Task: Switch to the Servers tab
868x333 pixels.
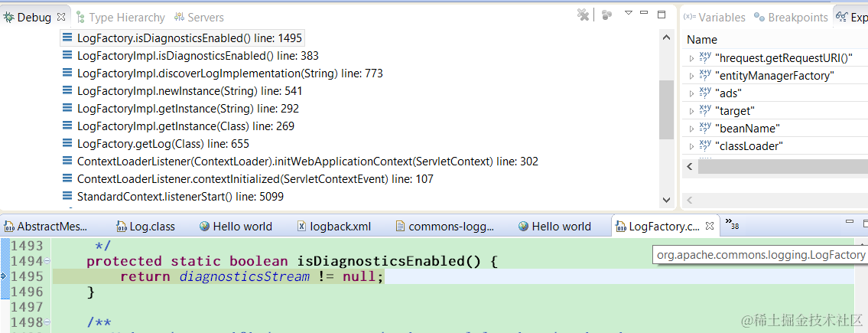Action: (x=200, y=18)
